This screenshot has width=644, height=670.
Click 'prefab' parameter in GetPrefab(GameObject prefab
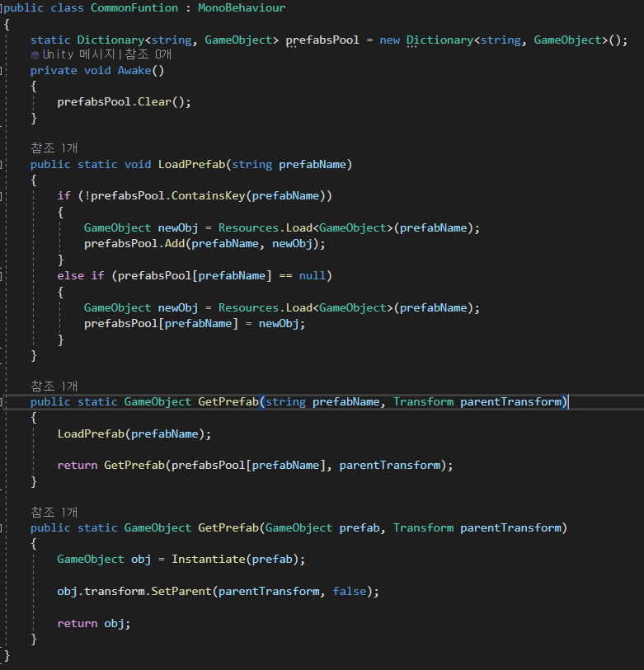(x=360, y=527)
